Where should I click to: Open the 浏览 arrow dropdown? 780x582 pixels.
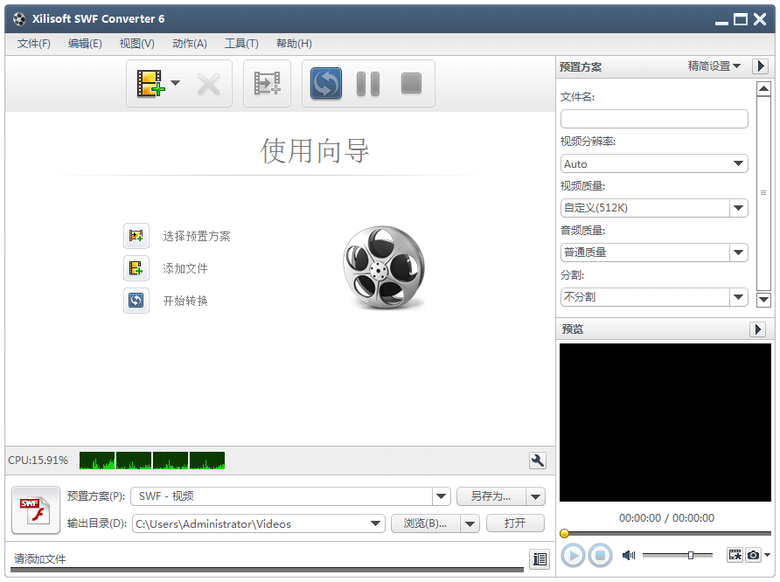[x=470, y=523]
